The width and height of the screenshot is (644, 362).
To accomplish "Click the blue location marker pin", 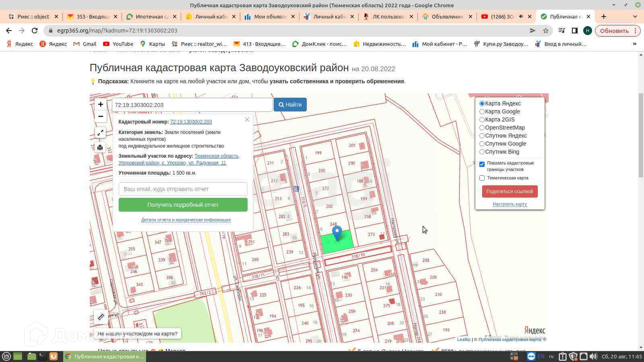I will [x=337, y=232].
